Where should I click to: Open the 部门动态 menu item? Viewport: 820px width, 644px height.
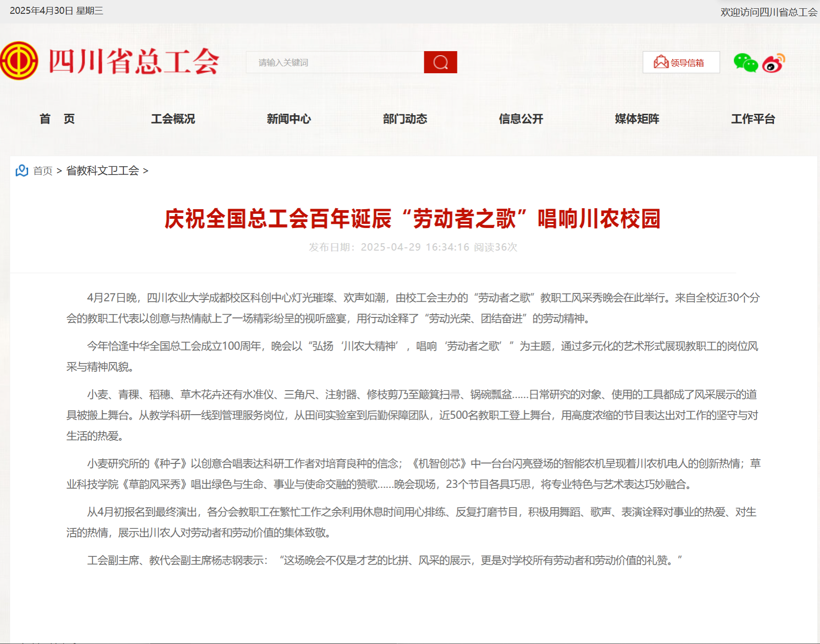(405, 119)
